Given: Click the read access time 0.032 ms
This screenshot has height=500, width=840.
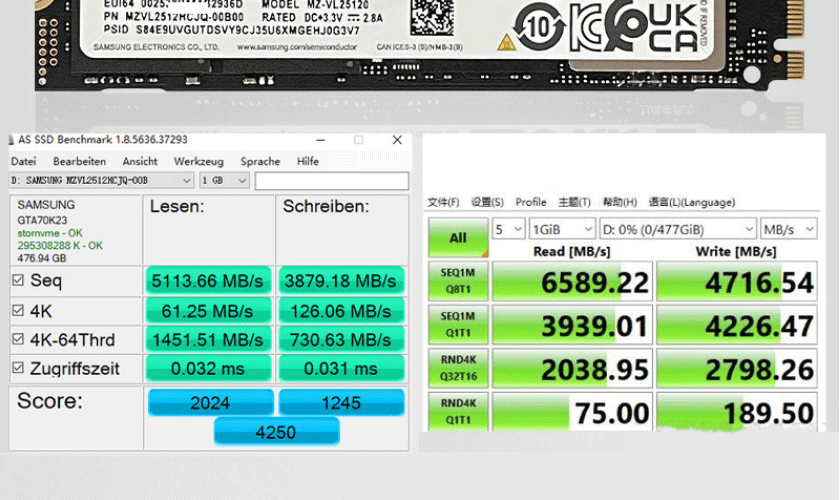Looking at the screenshot, I should 208,368.
